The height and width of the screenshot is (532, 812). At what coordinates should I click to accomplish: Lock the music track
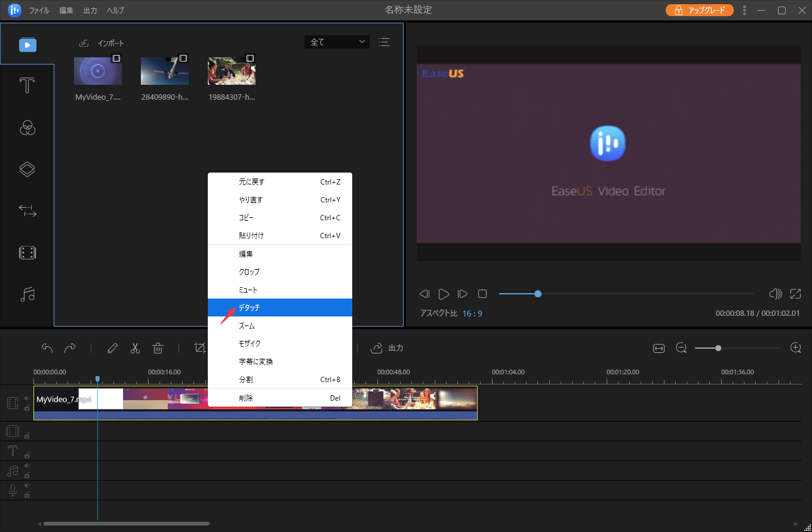click(x=27, y=475)
